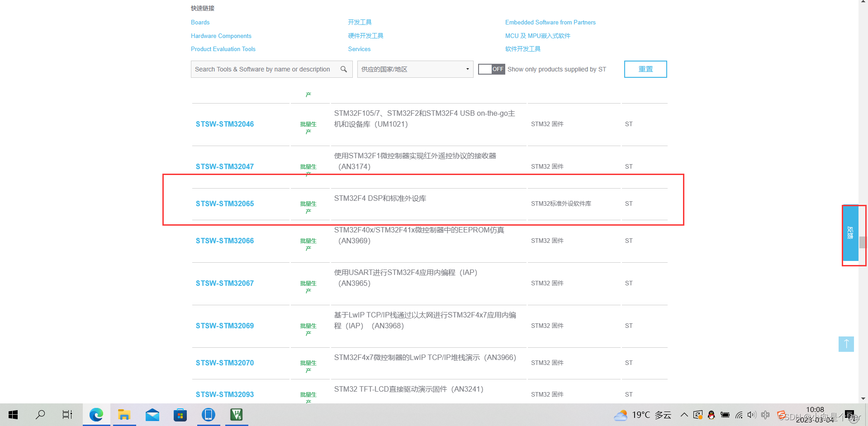Click STM32 固件 cell in STSW-STM32067 row

tap(547, 283)
